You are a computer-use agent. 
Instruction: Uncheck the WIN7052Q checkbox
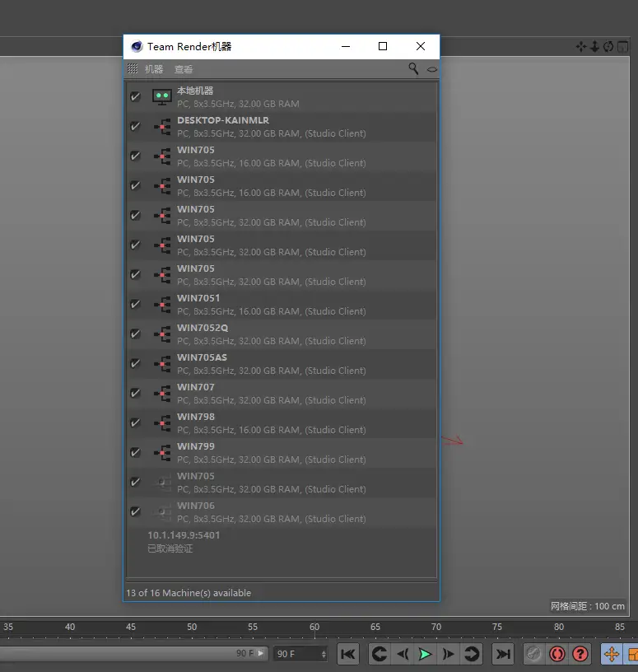click(x=135, y=334)
